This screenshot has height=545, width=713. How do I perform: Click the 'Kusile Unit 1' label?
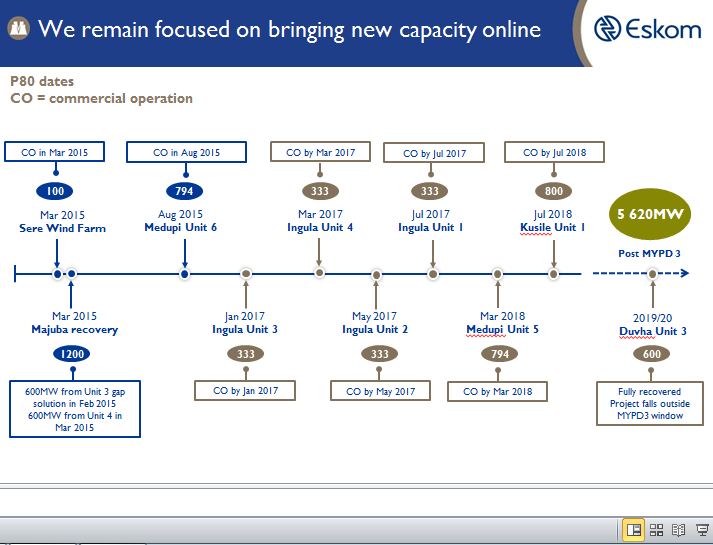click(x=553, y=227)
